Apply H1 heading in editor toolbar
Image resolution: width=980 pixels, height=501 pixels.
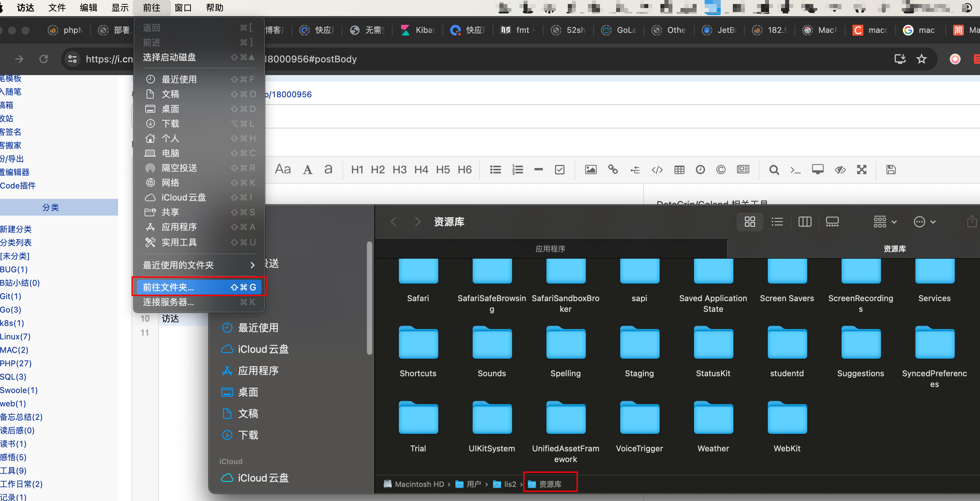(x=357, y=170)
